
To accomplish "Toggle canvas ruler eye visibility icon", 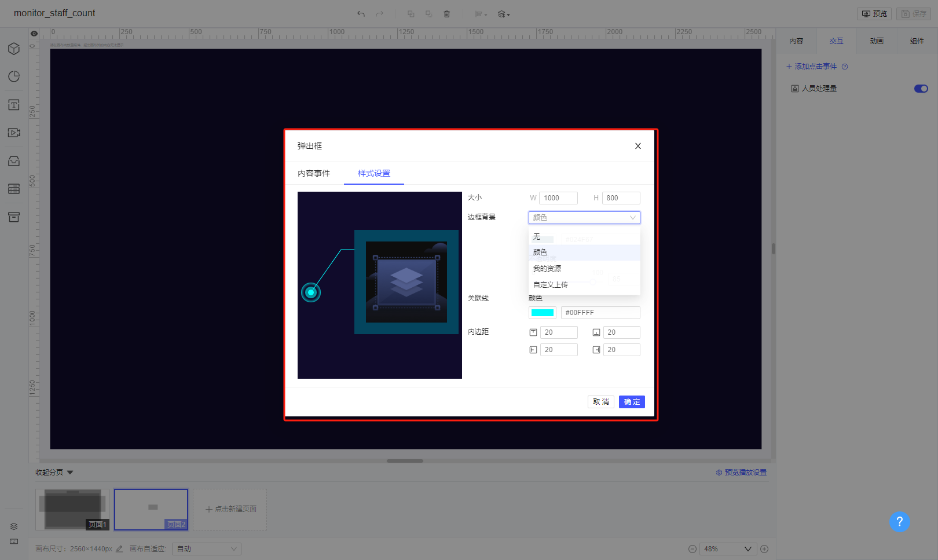I will point(34,34).
